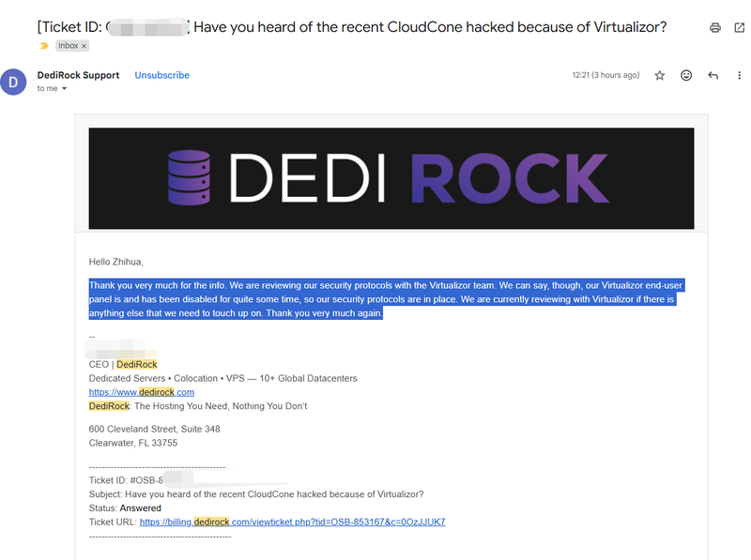Click the DediRock Support sender name
Image resolution: width=751 pixels, height=560 pixels.
pyautogui.click(x=78, y=75)
